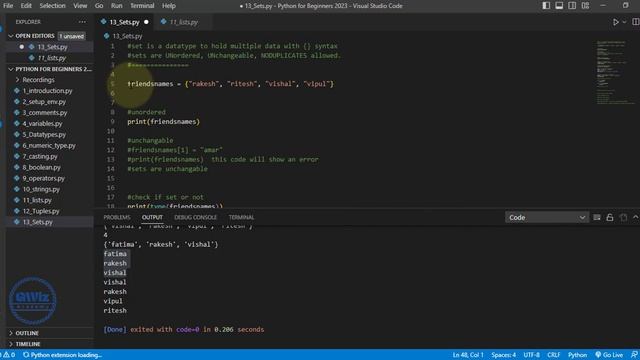Click the friendsnames assignment code line

pyautogui.click(x=231, y=84)
